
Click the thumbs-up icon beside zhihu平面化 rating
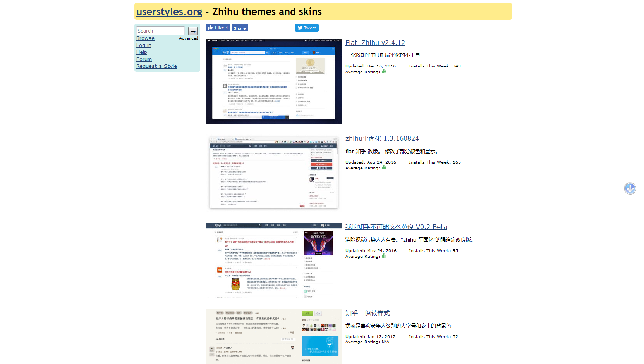tap(384, 167)
